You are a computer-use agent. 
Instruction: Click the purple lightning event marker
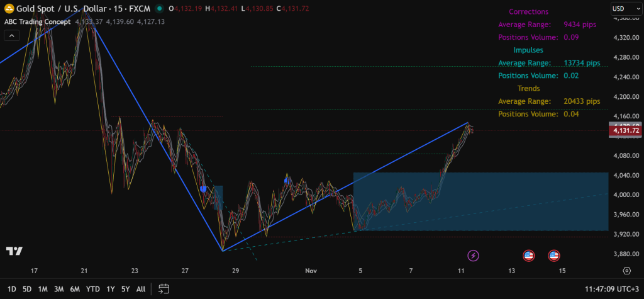[474, 255]
